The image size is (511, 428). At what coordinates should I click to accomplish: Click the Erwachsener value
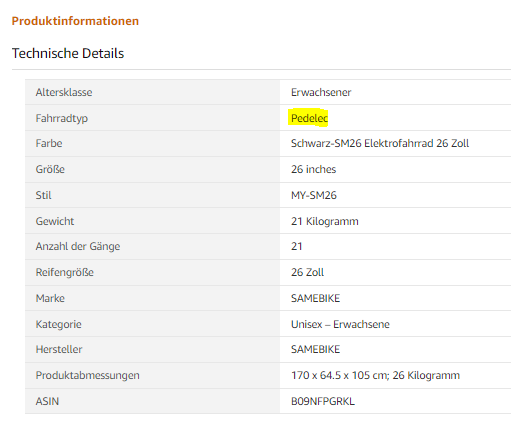(x=321, y=92)
